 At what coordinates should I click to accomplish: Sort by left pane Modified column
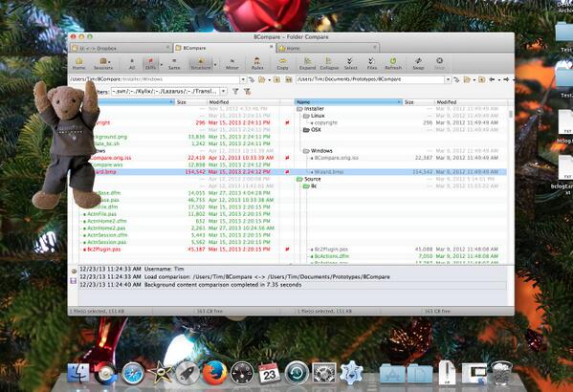click(x=243, y=102)
